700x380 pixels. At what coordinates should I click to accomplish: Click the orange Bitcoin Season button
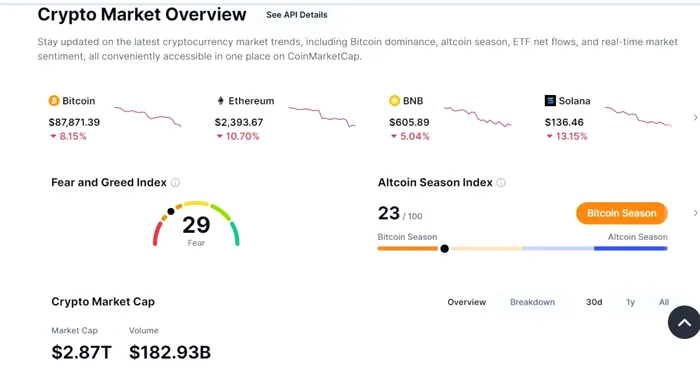pos(622,213)
